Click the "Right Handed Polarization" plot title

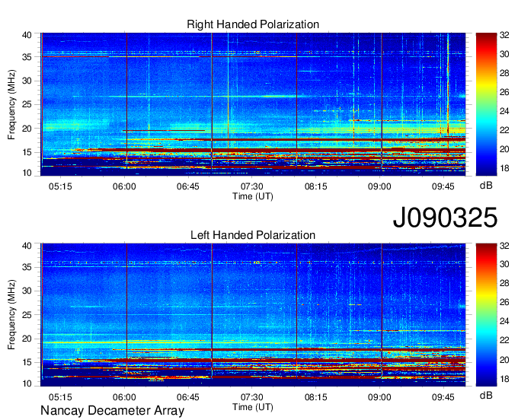[253, 24]
